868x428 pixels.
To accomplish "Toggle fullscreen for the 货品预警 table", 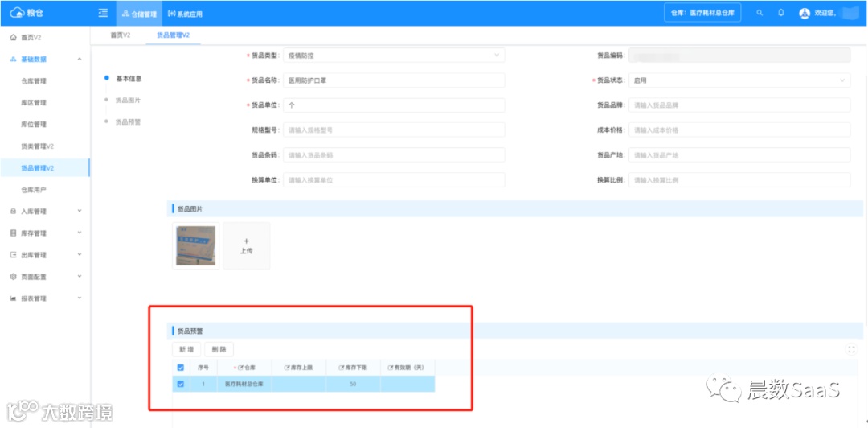I will tap(851, 349).
